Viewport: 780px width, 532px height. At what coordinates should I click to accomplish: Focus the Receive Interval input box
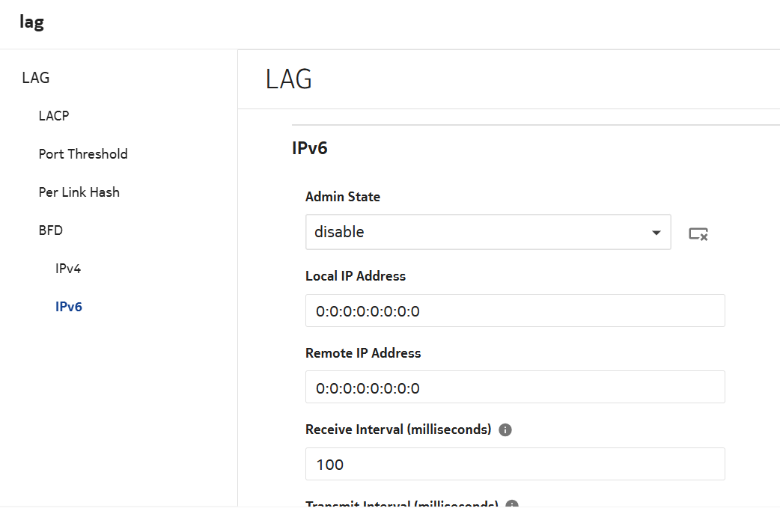[515, 464]
